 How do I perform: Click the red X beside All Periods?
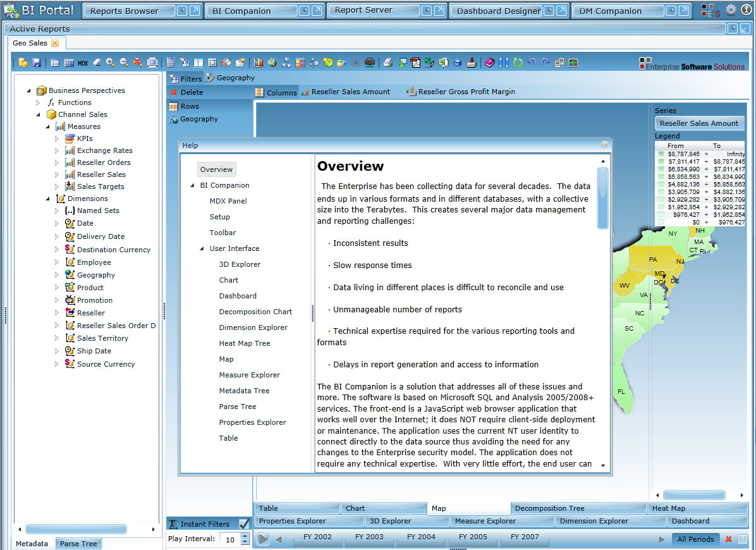[x=729, y=539]
